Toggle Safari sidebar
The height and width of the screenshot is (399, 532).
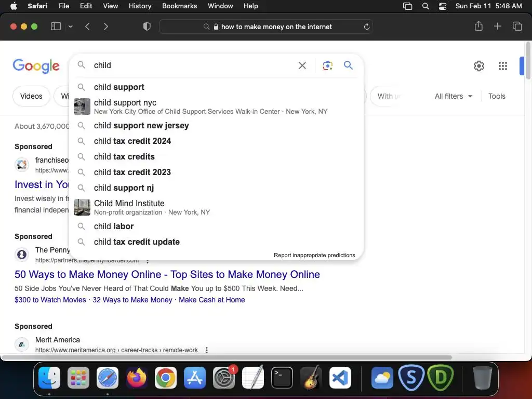pyautogui.click(x=56, y=26)
